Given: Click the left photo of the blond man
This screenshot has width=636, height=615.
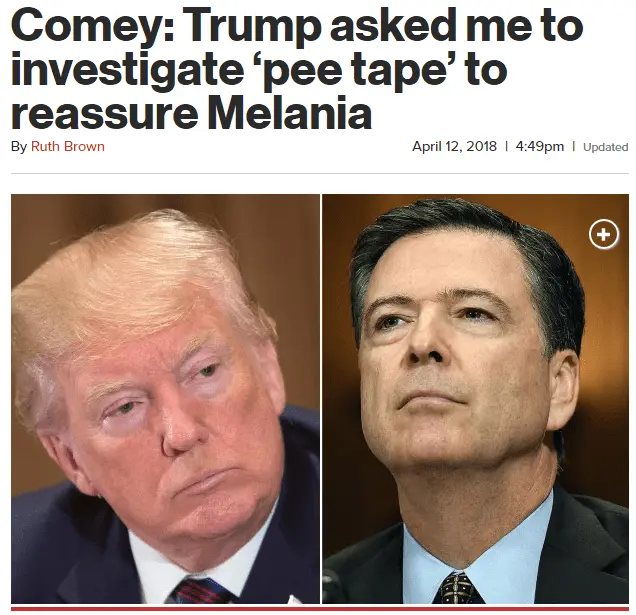Looking at the screenshot, I should tap(165, 400).
